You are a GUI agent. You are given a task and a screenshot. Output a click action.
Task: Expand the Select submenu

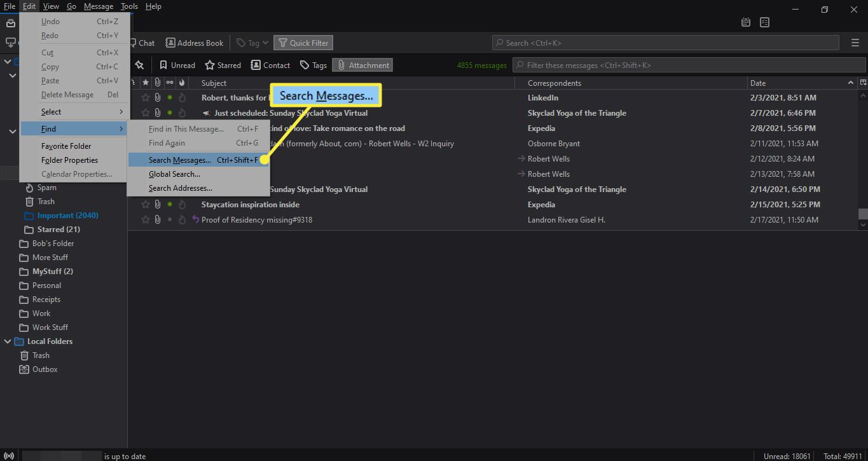tap(73, 112)
